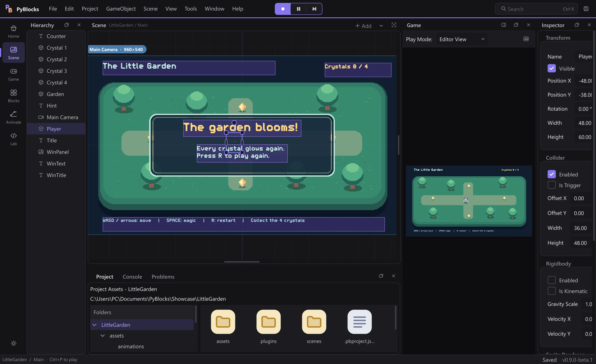
Task: Open the Blocks editor from sidebar
Action: (x=13, y=96)
